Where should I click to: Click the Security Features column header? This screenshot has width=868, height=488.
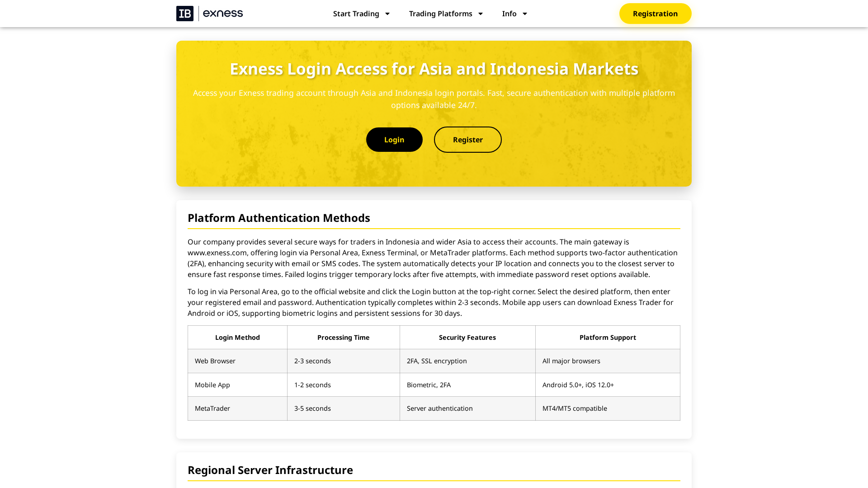[x=467, y=338]
